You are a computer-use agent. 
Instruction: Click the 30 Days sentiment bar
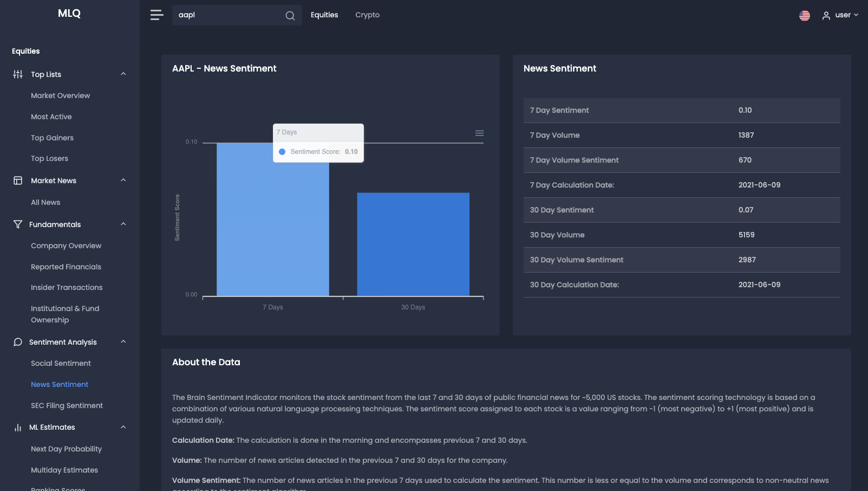point(413,244)
